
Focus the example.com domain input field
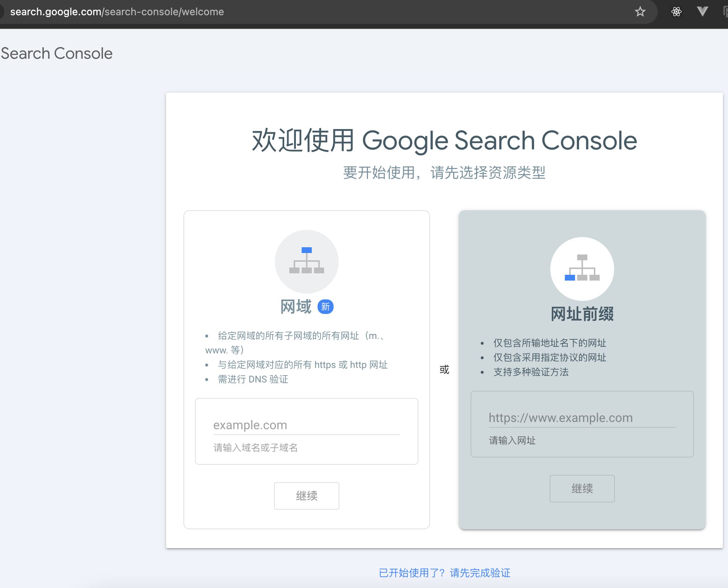tap(307, 425)
